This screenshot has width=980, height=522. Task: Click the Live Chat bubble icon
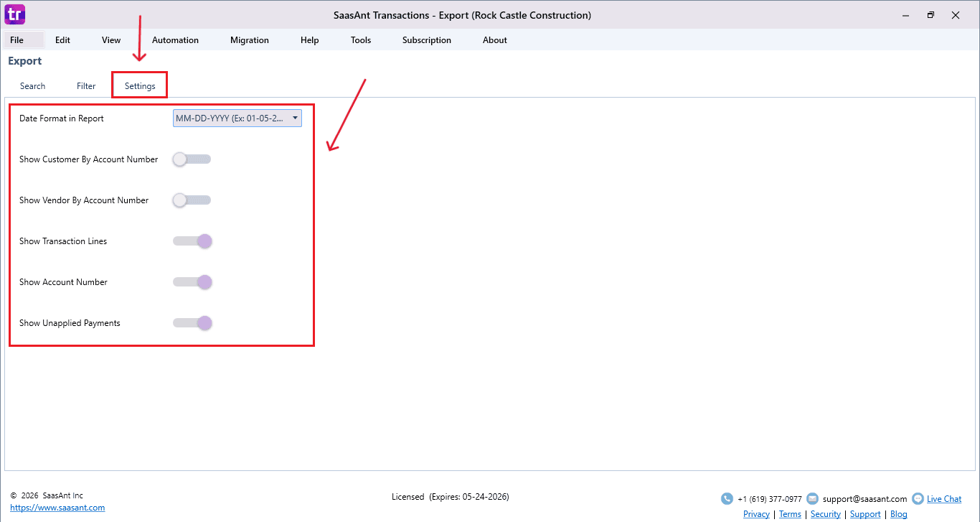[x=918, y=498]
